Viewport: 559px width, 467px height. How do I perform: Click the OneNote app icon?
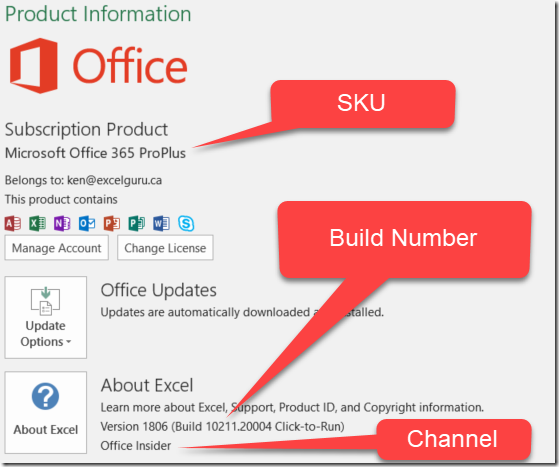pos(62,224)
